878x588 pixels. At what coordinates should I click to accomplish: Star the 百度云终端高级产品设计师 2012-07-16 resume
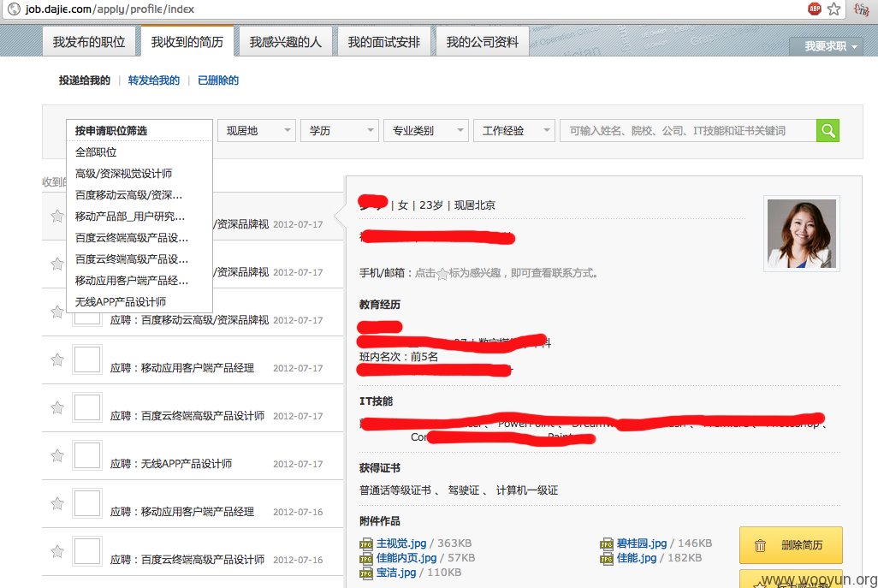pyautogui.click(x=57, y=551)
